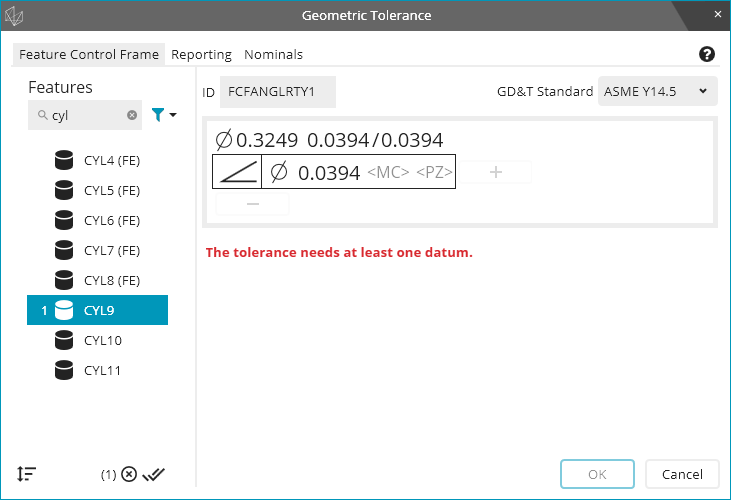Edit the 0.0394 tolerance value
Screen dimensions: 731x500
point(329,173)
